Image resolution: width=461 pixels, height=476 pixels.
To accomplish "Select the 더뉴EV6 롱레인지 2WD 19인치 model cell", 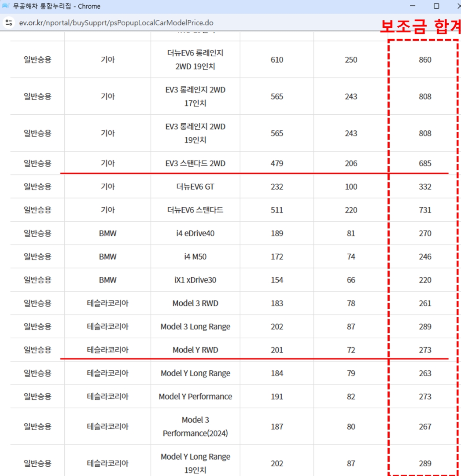I will coord(195,60).
